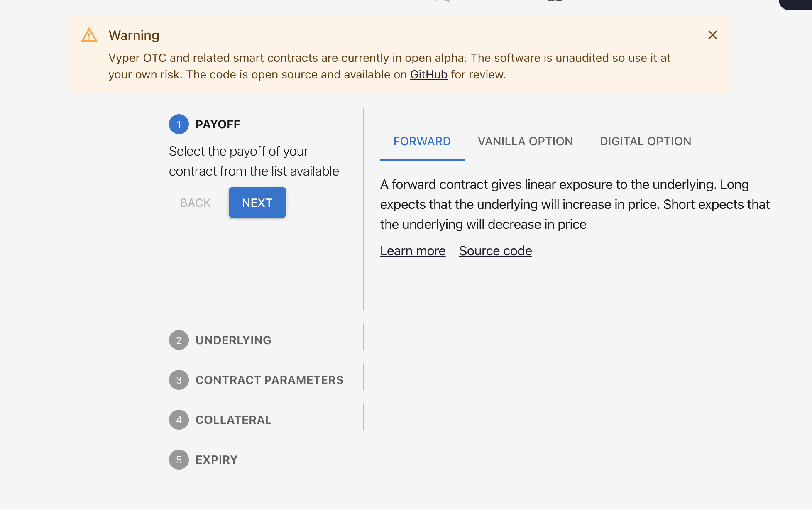The height and width of the screenshot is (509, 812).
Task: Expand the COLLATERAL step label
Action: 233,420
